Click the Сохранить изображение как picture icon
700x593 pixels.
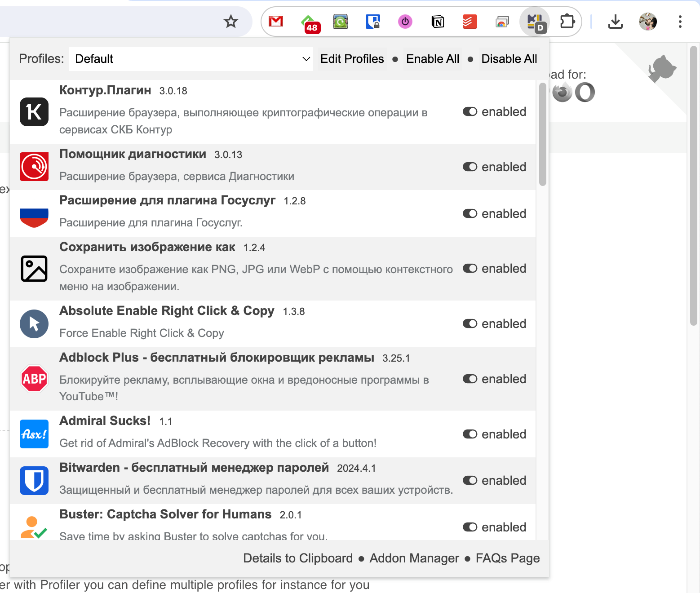click(x=34, y=269)
